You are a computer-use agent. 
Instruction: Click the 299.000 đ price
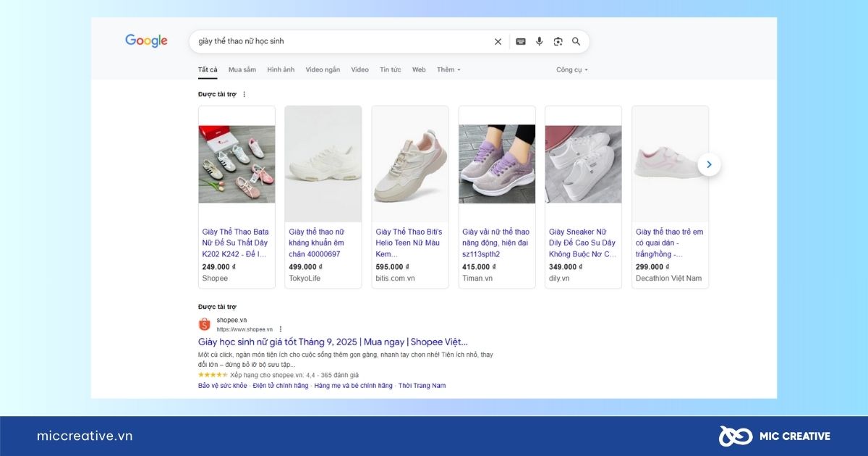click(x=652, y=266)
